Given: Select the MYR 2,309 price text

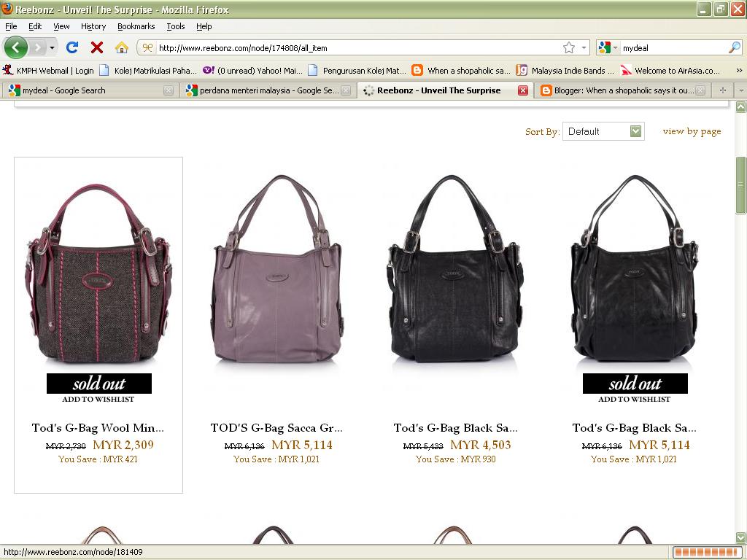Looking at the screenshot, I should [123, 446].
